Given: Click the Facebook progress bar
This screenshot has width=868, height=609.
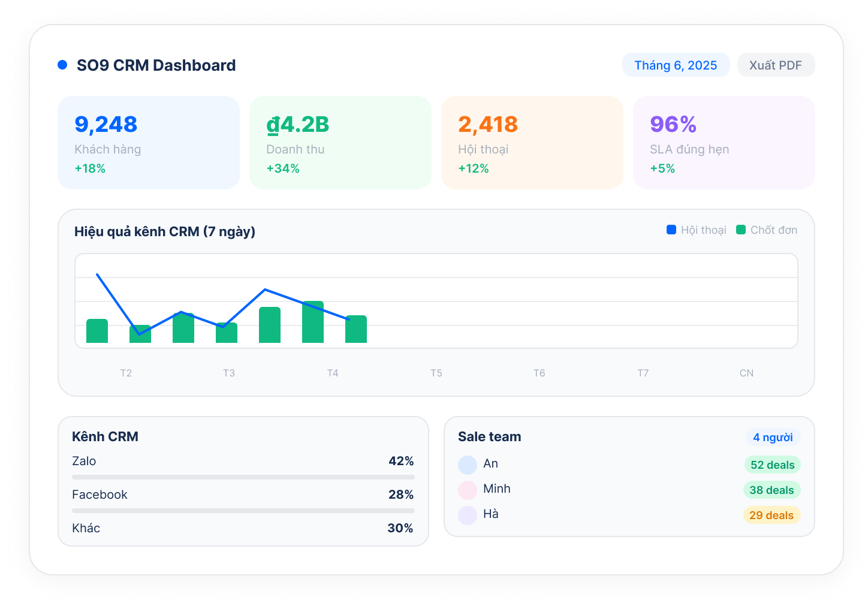Looking at the screenshot, I should click(x=243, y=511).
